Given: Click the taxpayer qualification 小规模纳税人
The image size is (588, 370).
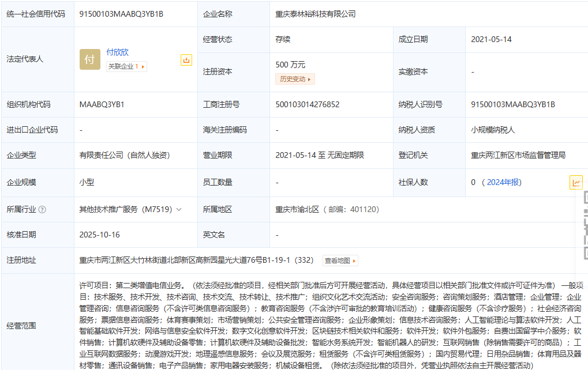Looking at the screenshot, I should (x=492, y=130).
